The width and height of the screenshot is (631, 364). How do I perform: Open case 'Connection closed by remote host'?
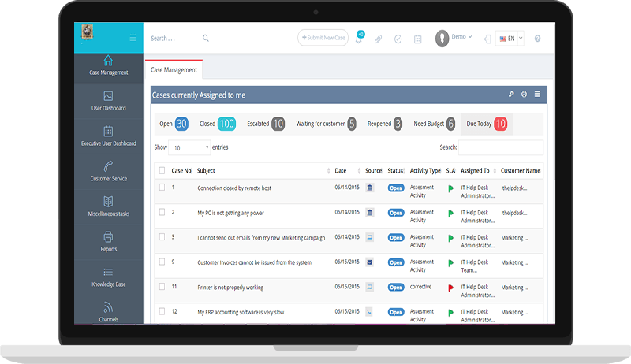234,188
